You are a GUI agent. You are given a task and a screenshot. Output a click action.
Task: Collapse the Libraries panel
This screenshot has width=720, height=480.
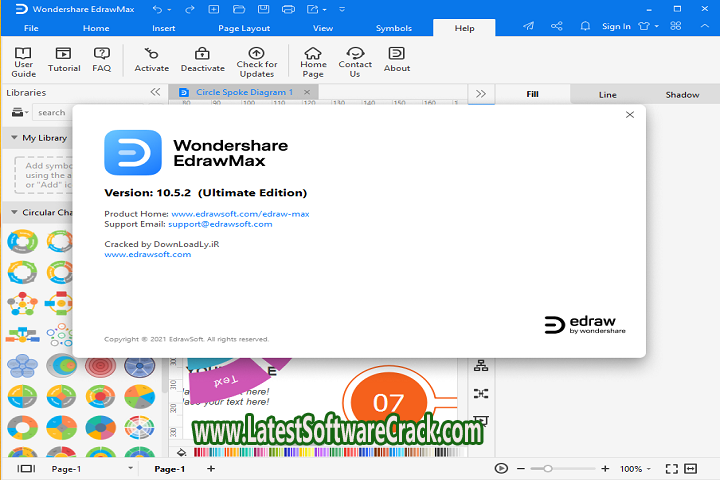coord(155,92)
